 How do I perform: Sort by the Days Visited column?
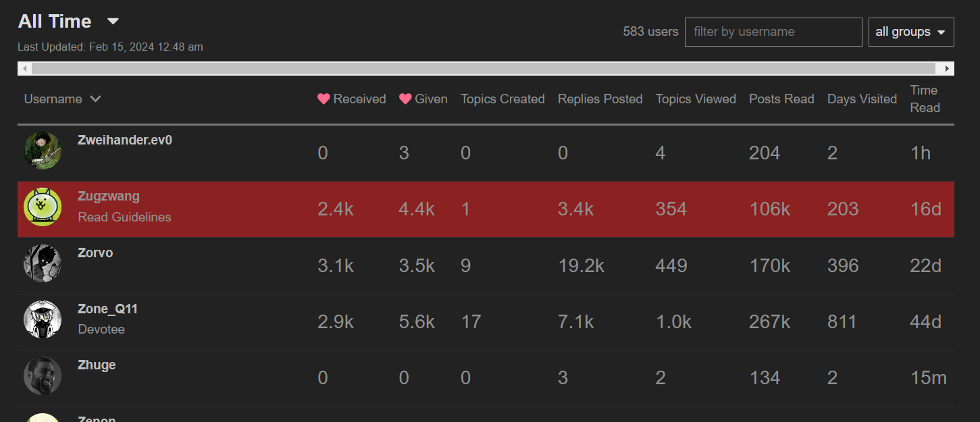[862, 99]
